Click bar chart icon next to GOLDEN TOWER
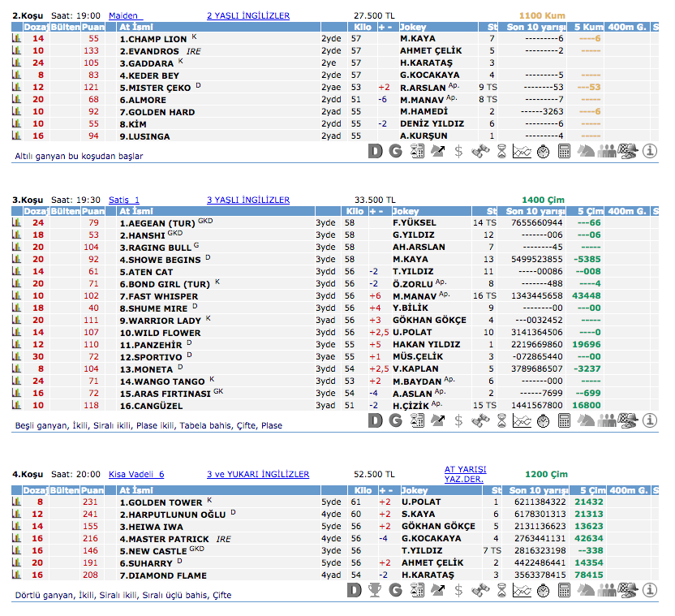The width and height of the screenshot is (675, 616). (15, 502)
